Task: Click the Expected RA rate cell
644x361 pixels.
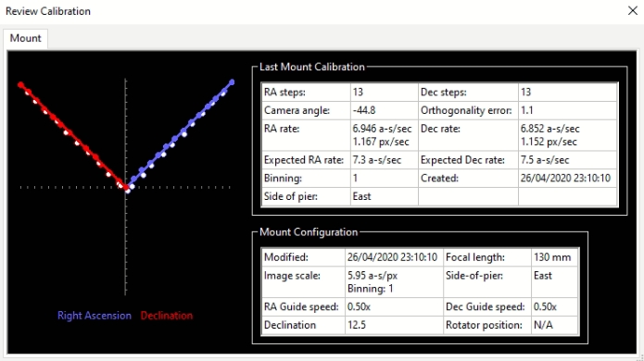Action: pos(384,160)
